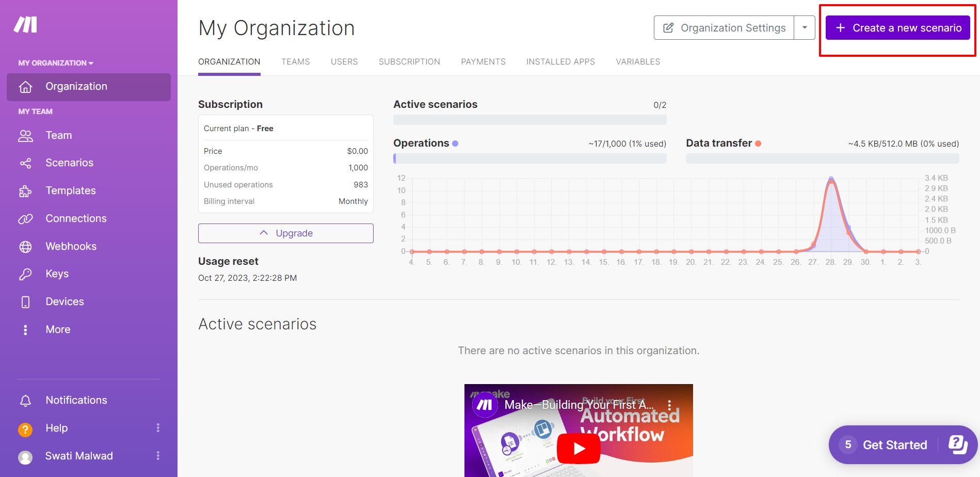Play the Building Your First Automated Workflow video
Image resolution: width=980 pixels, height=477 pixels.
[x=579, y=448]
